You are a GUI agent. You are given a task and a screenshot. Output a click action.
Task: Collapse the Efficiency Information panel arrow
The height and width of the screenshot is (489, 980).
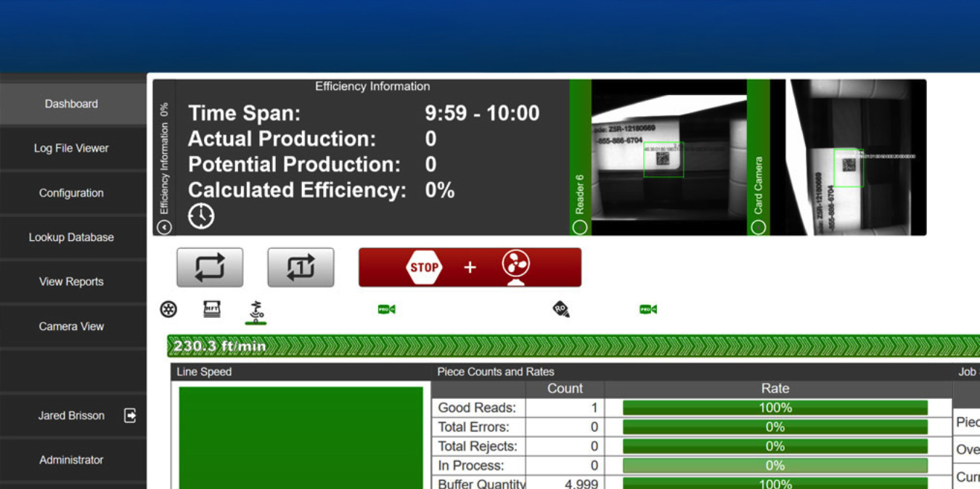point(165,227)
